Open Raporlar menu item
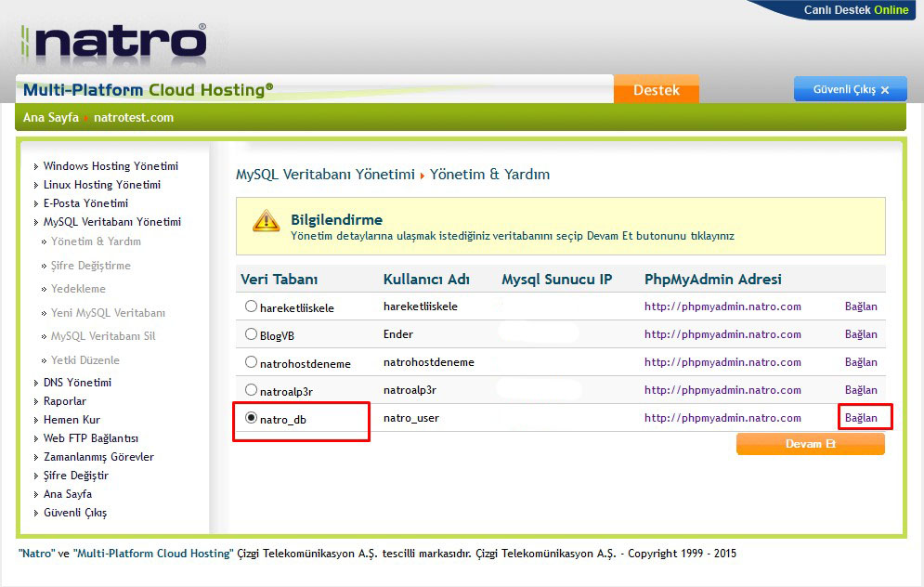Screen dimensions: 924x587 65,401
